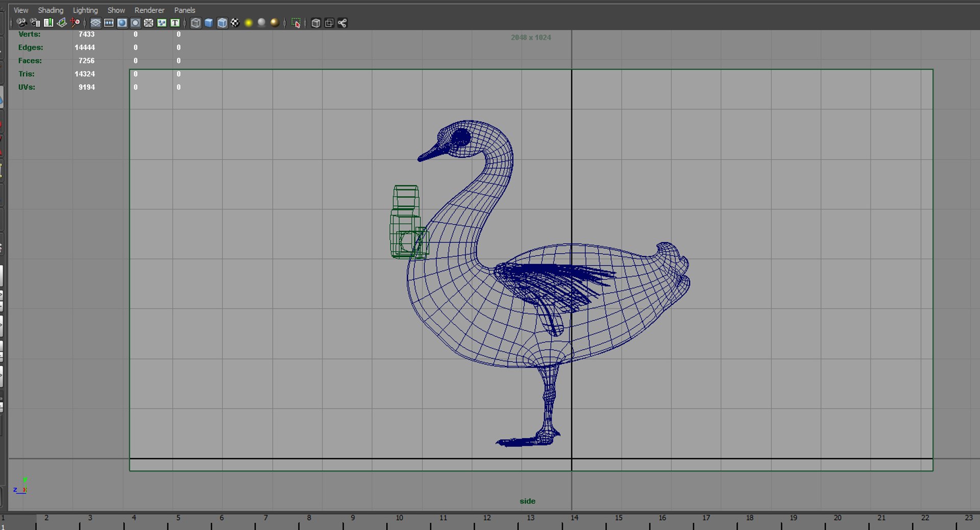
Task: Toggle the Gate Mask icon
Action: point(135,22)
